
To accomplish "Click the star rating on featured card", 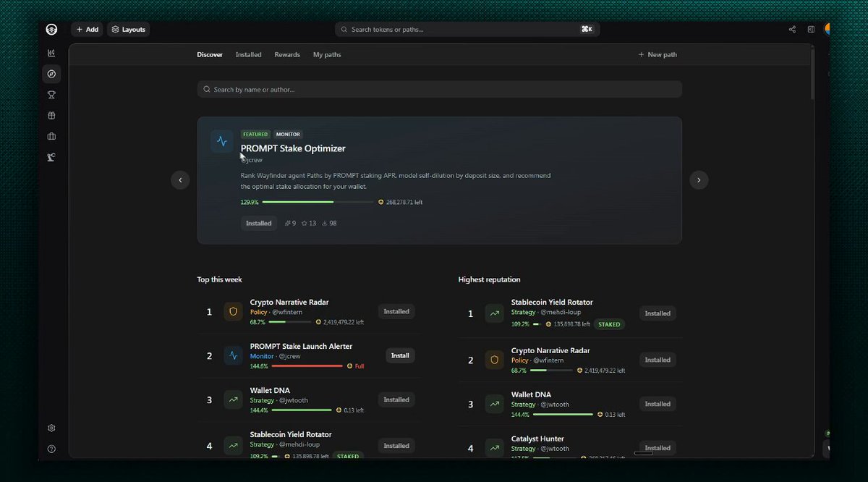I will point(309,224).
